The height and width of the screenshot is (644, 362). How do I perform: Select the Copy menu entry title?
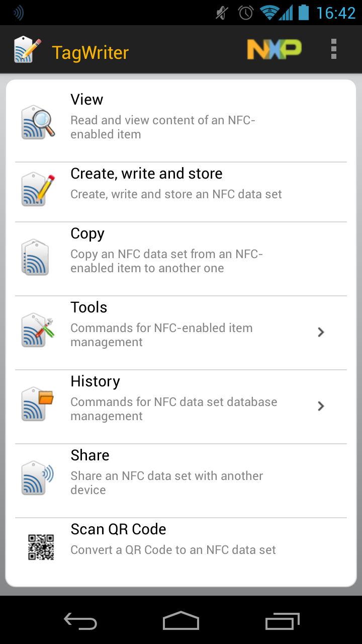pos(87,234)
